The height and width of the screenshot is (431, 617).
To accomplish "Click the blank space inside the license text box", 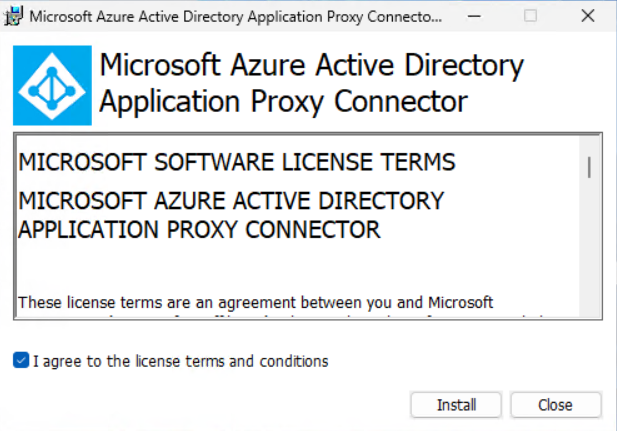I will point(275,266).
